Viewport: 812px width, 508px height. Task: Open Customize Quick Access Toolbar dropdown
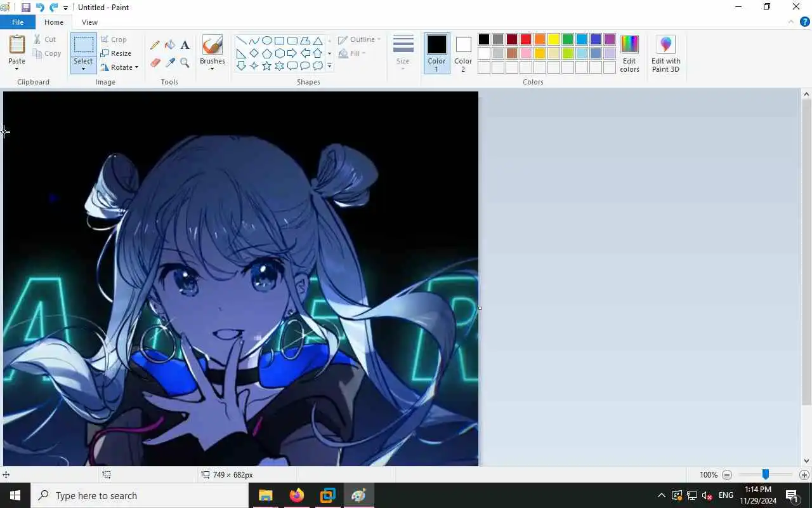coord(65,8)
